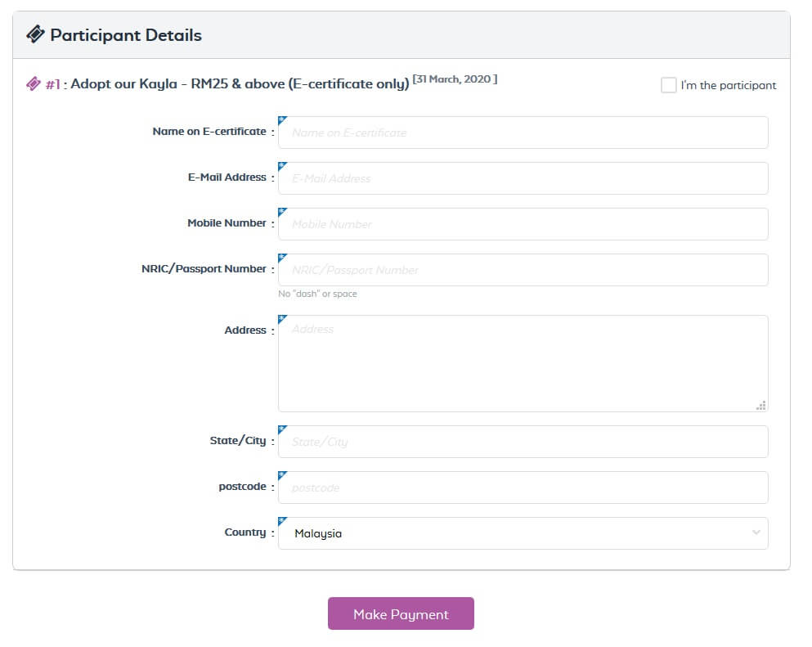This screenshot has width=812, height=647.
Task: Click the required marker on State/City field
Action: (283, 430)
